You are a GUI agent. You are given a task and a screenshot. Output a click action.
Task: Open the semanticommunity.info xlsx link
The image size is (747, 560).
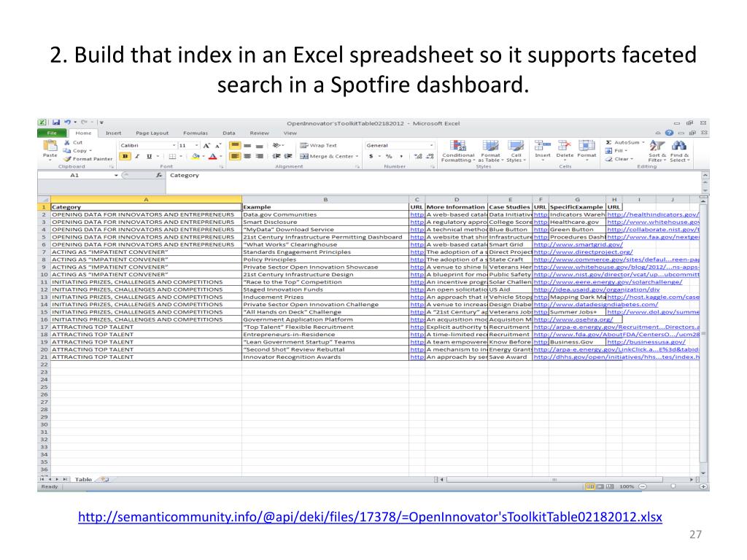click(370, 517)
